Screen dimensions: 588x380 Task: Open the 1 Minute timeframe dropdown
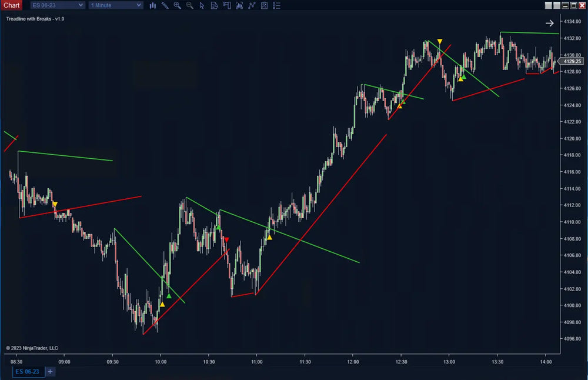(x=115, y=5)
